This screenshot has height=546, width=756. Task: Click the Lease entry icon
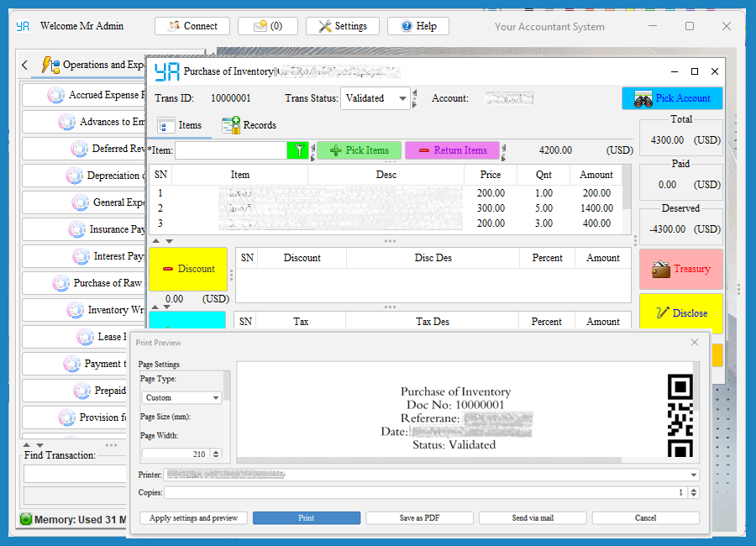click(86, 337)
